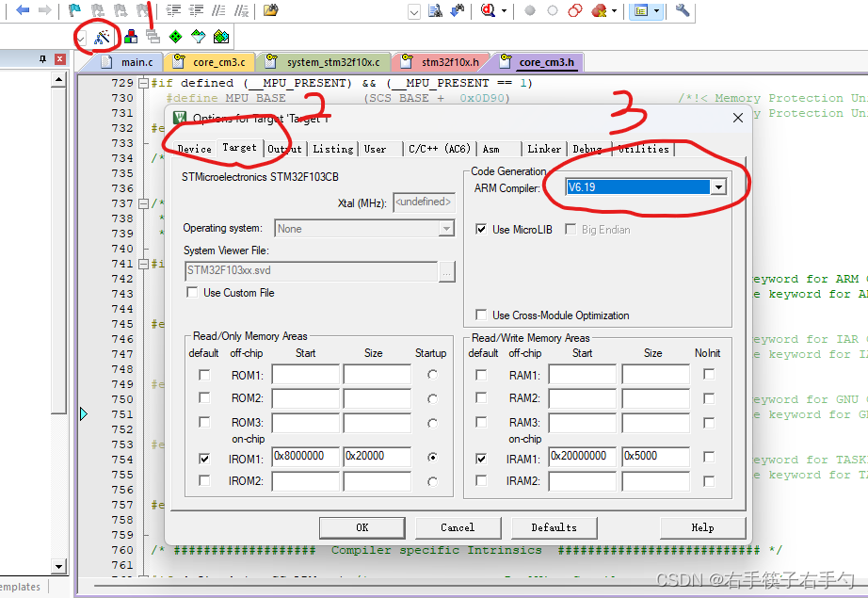868x598 pixels.
Task: Click the Defaults button
Action: (554, 527)
